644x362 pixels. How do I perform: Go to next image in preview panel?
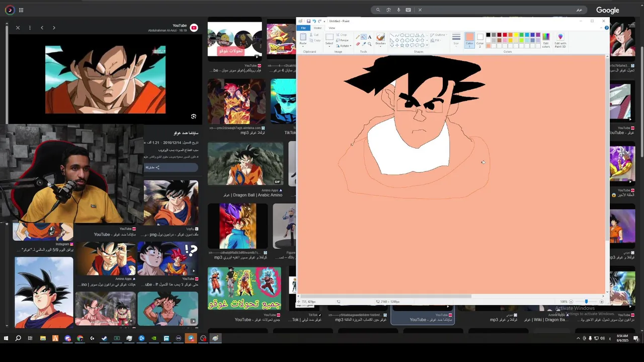pos(54,28)
